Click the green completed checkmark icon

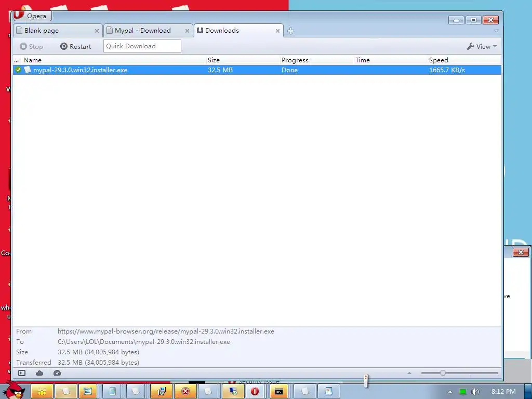pos(18,70)
